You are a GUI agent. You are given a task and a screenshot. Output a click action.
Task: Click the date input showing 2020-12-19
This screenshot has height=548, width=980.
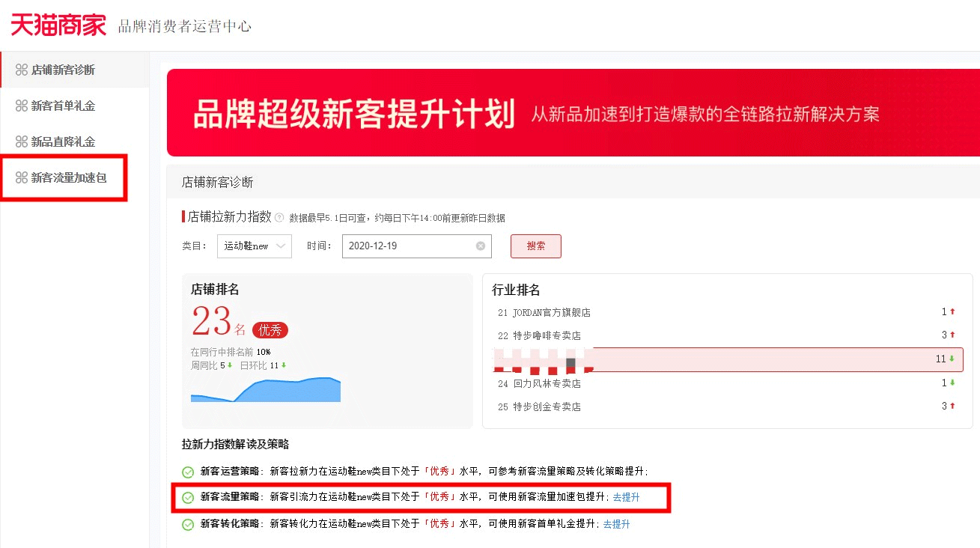[408, 246]
